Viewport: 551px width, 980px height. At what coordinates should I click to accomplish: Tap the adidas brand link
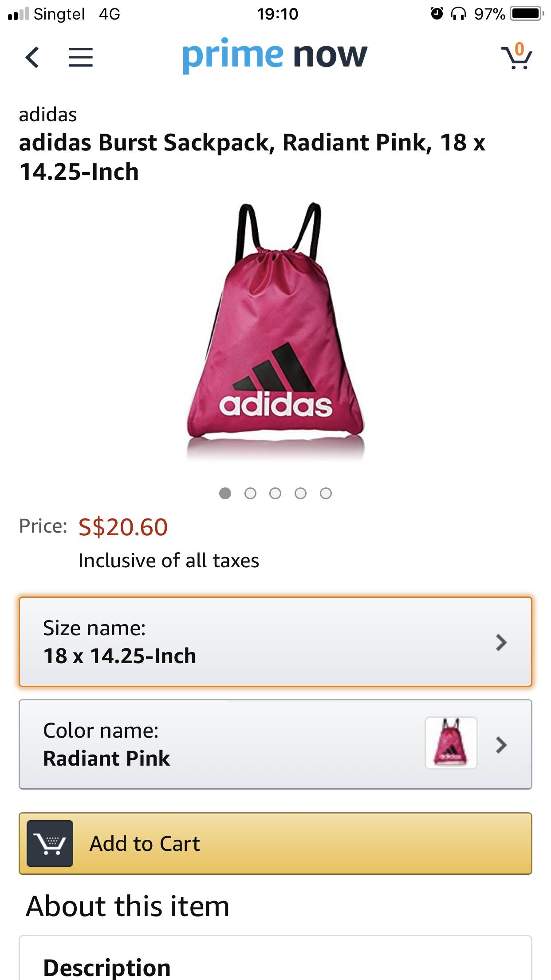point(48,115)
